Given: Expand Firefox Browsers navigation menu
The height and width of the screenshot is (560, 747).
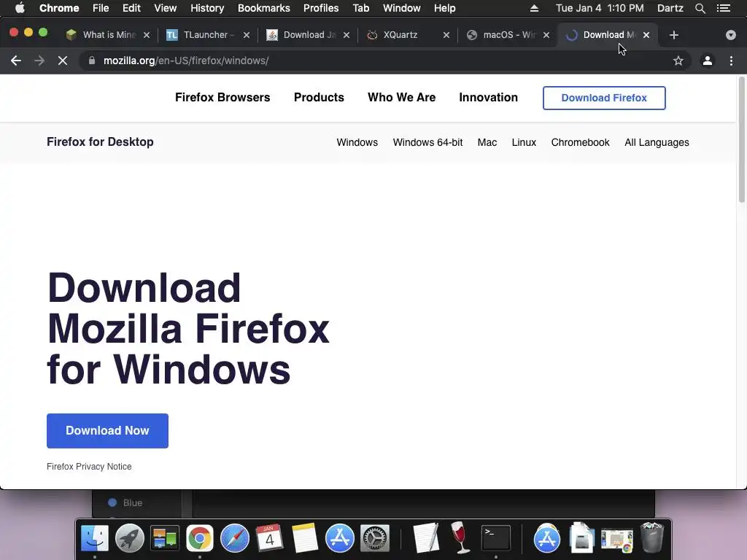Looking at the screenshot, I should coord(222,97).
